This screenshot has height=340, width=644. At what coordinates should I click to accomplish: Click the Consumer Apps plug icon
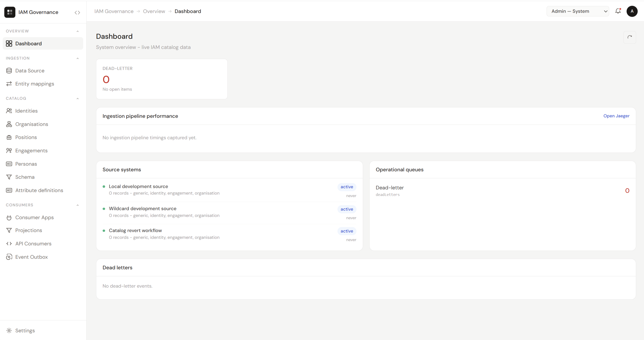pyautogui.click(x=9, y=217)
